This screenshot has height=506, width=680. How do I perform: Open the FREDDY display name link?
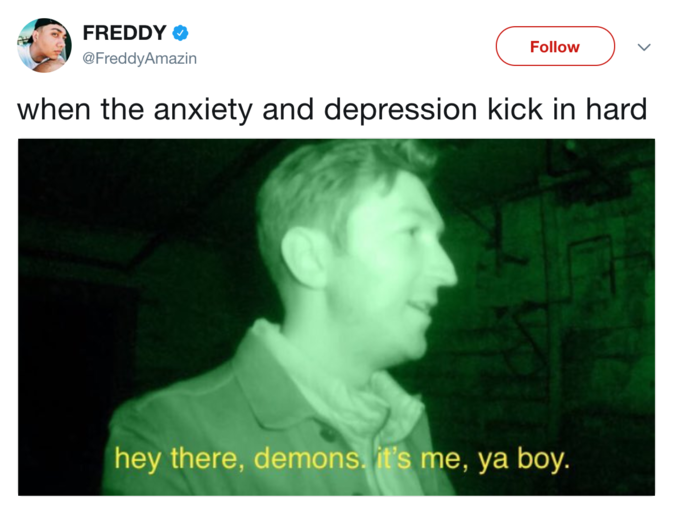124,33
